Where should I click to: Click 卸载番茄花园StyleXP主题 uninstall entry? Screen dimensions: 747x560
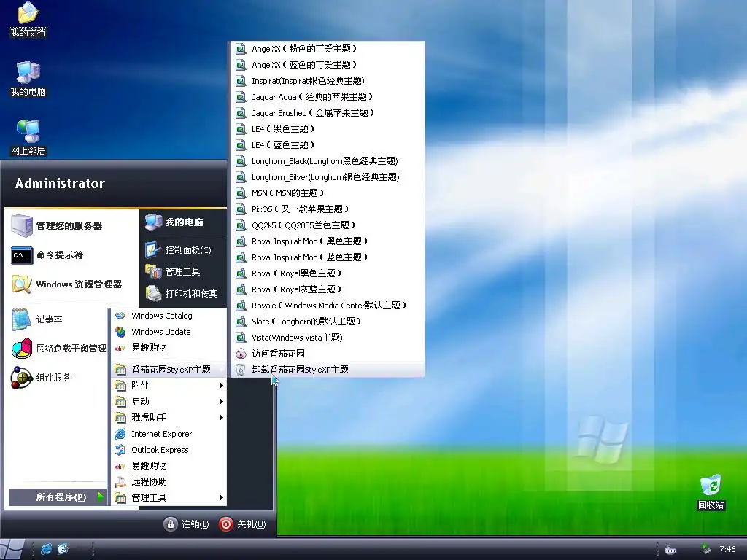pos(328,370)
